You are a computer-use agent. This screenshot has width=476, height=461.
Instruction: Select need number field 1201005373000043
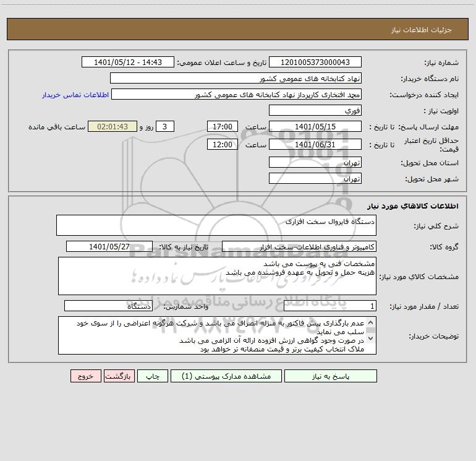(x=315, y=62)
